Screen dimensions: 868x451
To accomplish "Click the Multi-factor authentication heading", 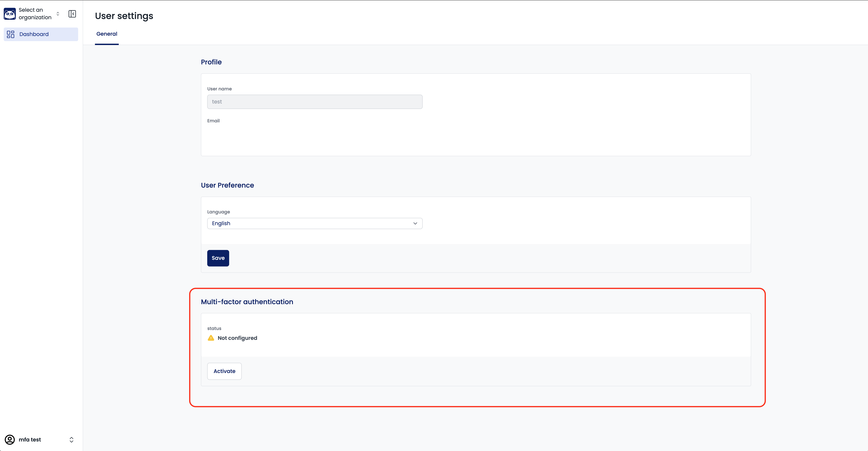I will coord(247,302).
